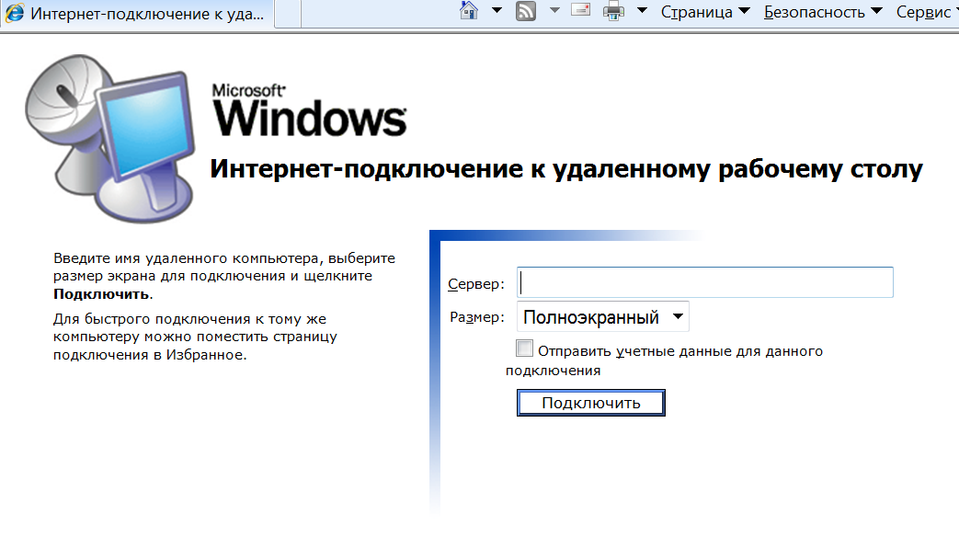Screen dimensions: 959x560
Task: Open the Home button dropdown arrow
Action: pos(497,10)
